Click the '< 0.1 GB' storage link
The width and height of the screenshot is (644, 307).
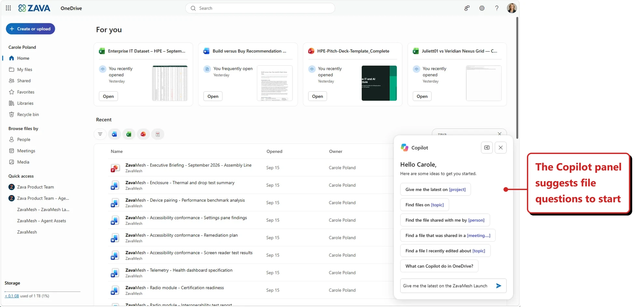[12, 296]
